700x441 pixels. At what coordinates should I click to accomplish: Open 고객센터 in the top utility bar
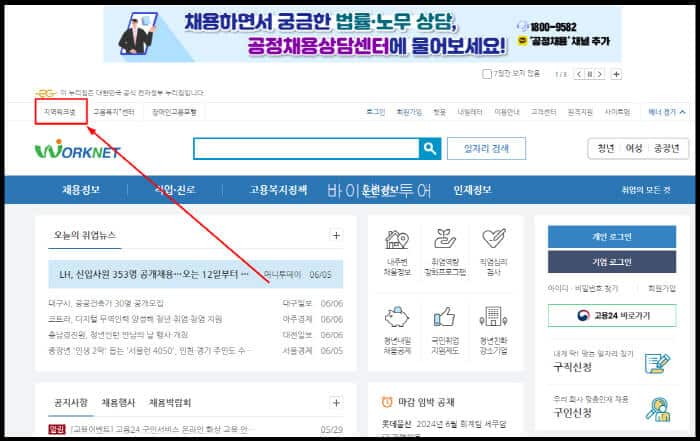point(543,112)
